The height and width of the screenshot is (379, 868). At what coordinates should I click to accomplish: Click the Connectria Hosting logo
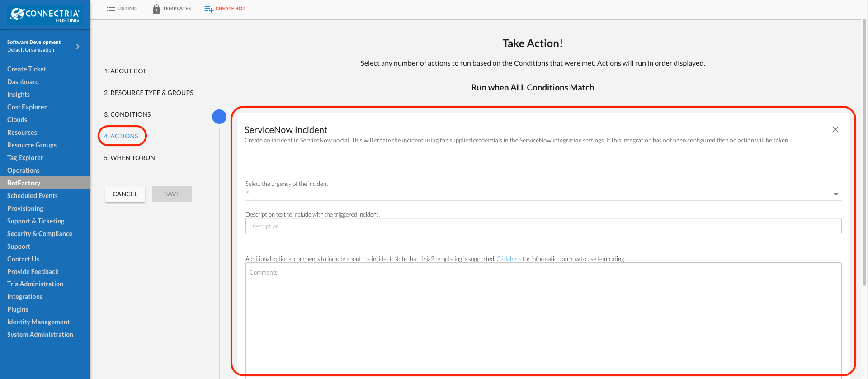45,15
